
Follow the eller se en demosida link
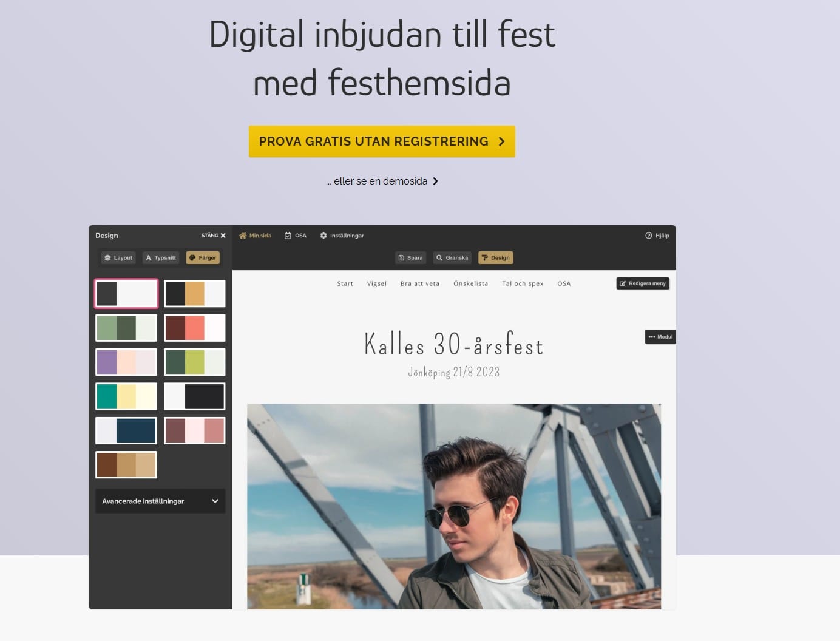382,181
